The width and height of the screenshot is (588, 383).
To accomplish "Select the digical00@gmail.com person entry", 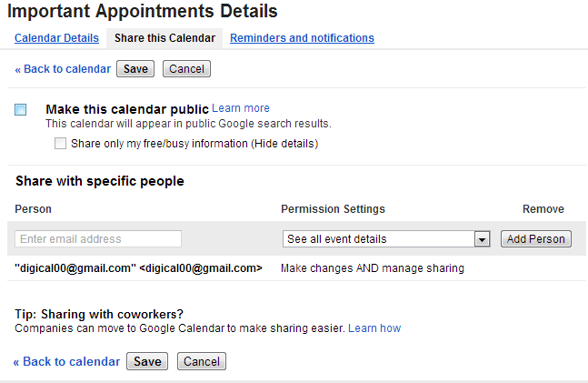I will click(138, 268).
